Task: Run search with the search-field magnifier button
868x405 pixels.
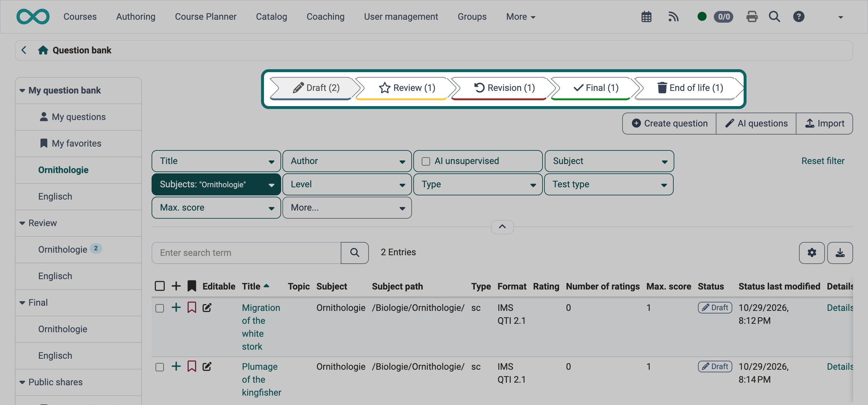Action: click(x=354, y=253)
